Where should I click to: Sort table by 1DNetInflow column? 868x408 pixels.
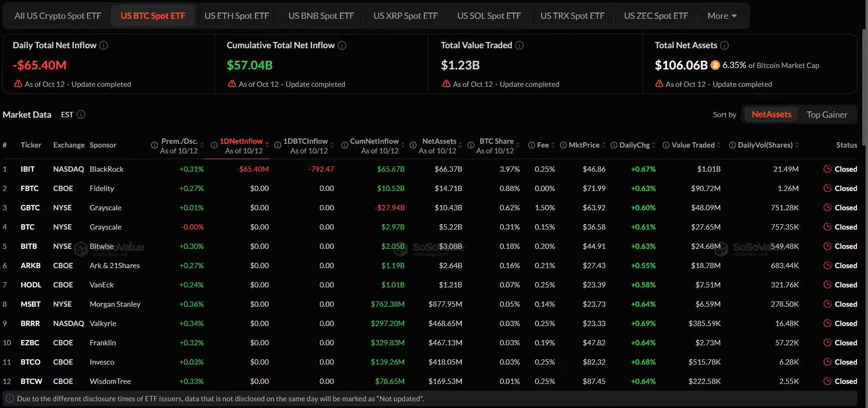point(241,141)
